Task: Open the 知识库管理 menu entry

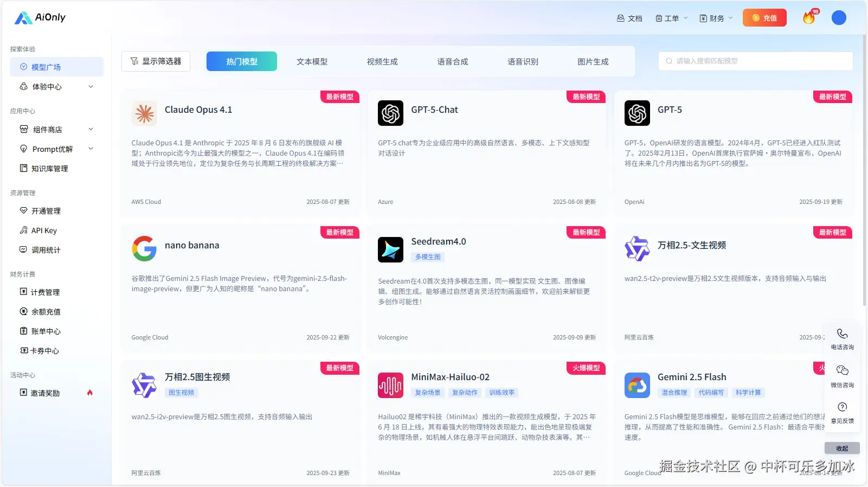Action: (56, 168)
